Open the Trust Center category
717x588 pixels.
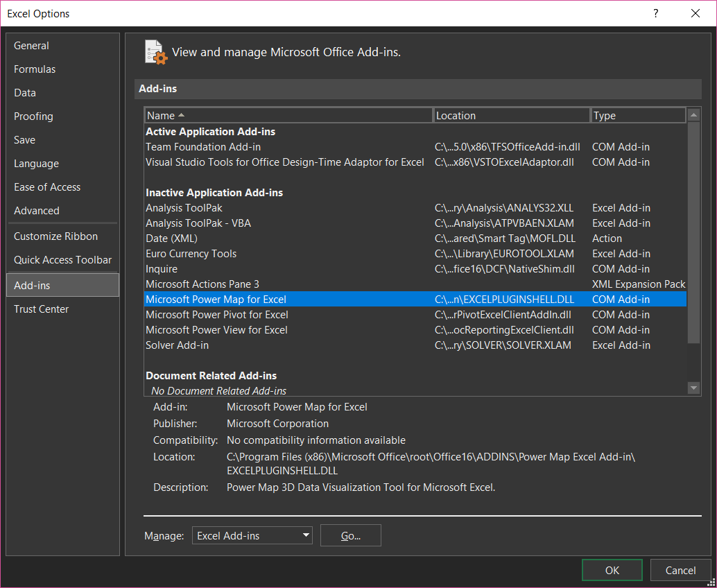[41, 309]
